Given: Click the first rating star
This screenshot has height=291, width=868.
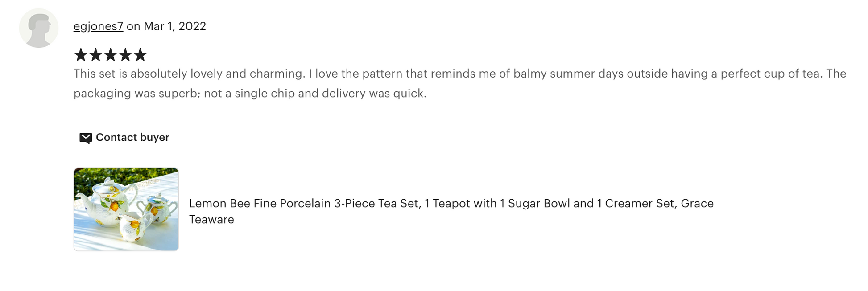Looking at the screenshot, I should [81, 55].
